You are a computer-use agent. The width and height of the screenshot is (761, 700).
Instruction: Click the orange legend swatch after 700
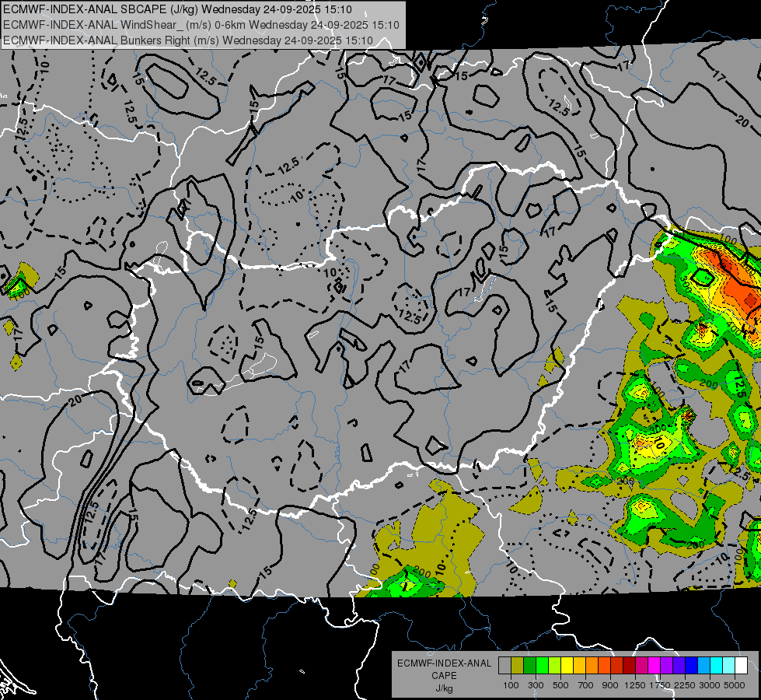592,666
